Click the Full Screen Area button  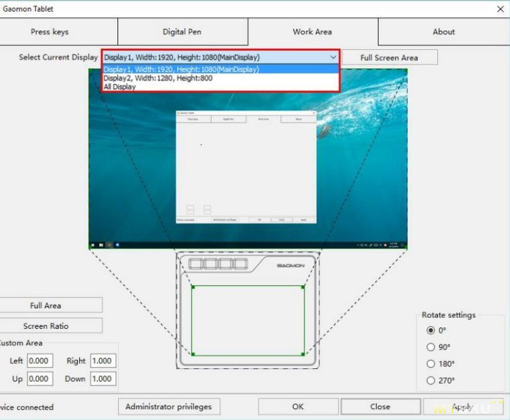tap(389, 57)
